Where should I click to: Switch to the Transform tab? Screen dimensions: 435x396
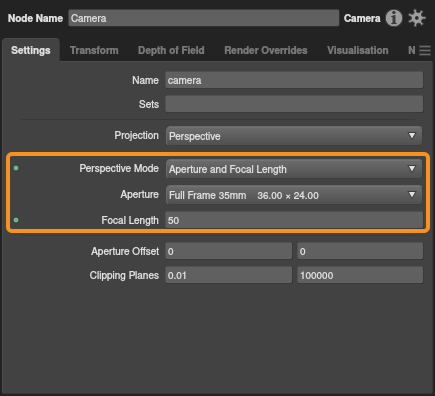(x=94, y=50)
